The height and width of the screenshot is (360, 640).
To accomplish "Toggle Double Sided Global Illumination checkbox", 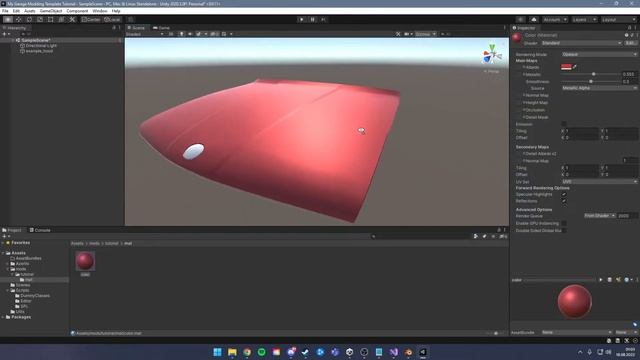I will click(564, 231).
